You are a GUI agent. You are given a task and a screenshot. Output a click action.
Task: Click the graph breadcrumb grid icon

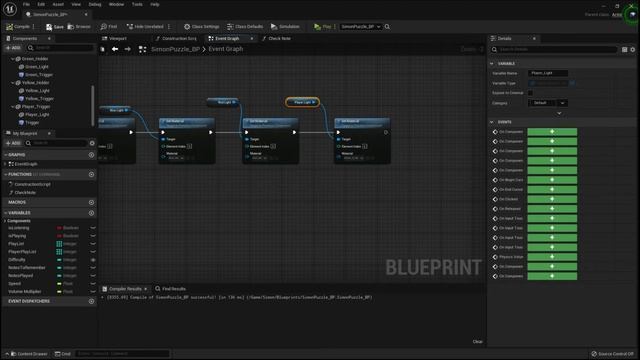coord(142,49)
